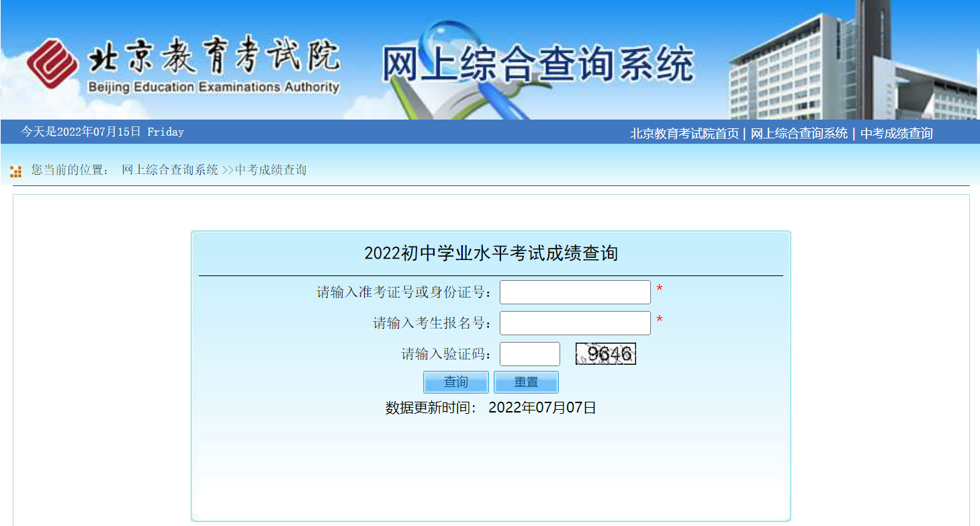
Task: Open 网上综合查询系统 link in top navigation
Action: (799, 134)
